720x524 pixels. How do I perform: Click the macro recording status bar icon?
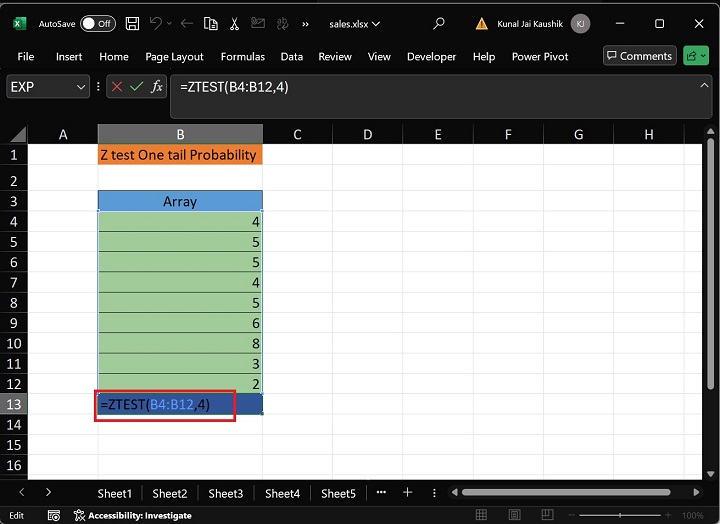click(x=54, y=515)
